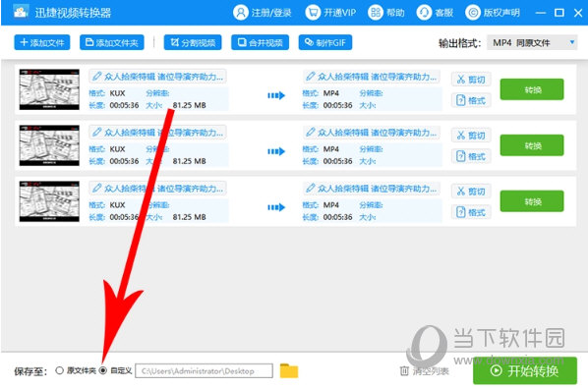The height and width of the screenshot is (389, 588).
Task: Click 迅捷视频转换器 app logo icon
Action: pyautogui.click(x=21, y=12)
